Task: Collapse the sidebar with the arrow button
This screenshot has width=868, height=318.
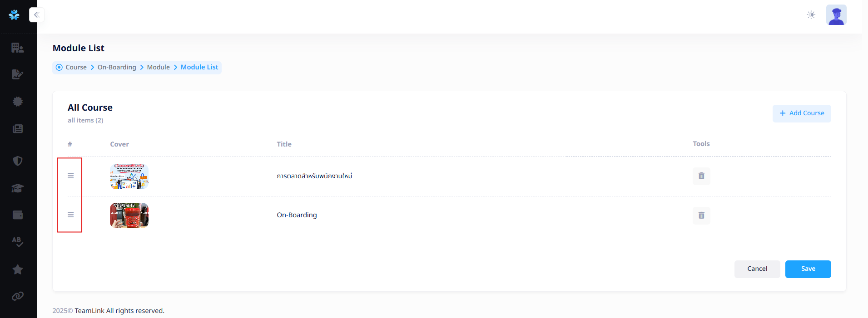Action: (x=37, y=15)
